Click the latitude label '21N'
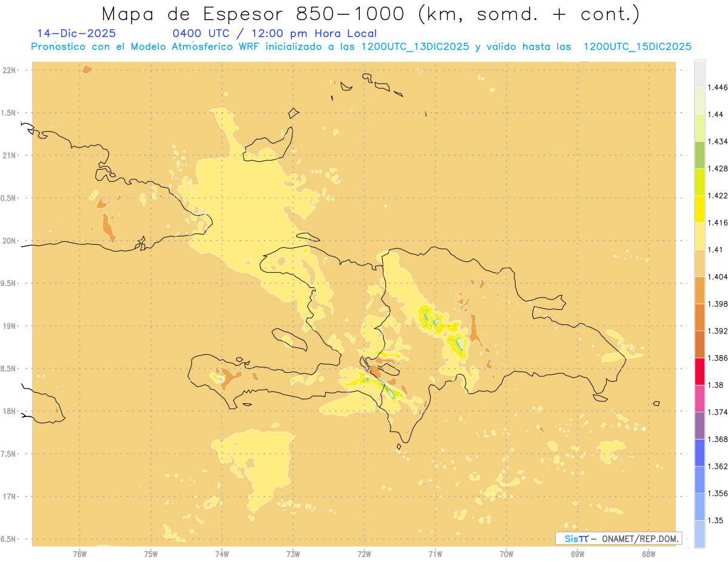728x562 pixels. point(9,155)
